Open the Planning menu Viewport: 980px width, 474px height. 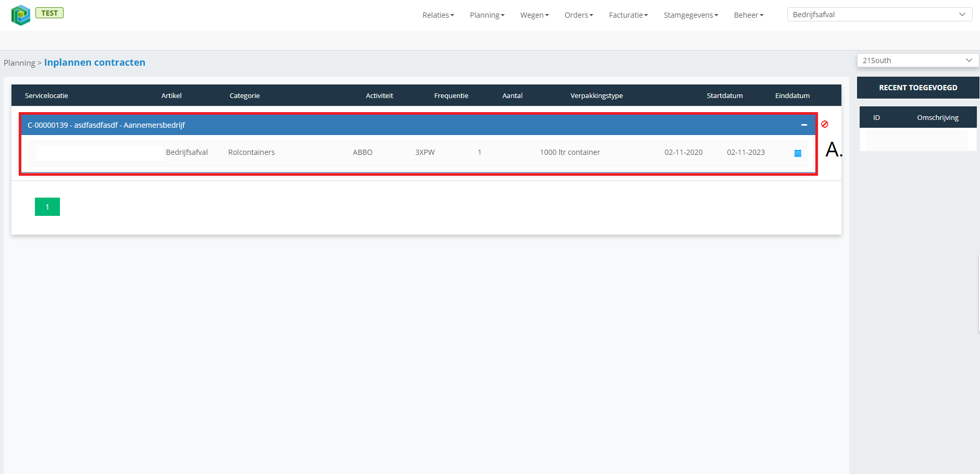(x=487, y=15)
